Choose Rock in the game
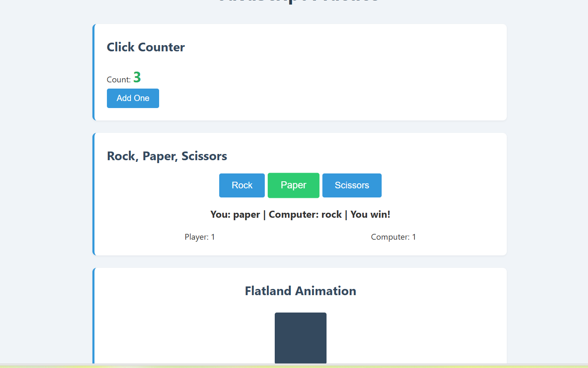This screenshot has height=368, width=588. pyautogui.click(x=242, y=185)
